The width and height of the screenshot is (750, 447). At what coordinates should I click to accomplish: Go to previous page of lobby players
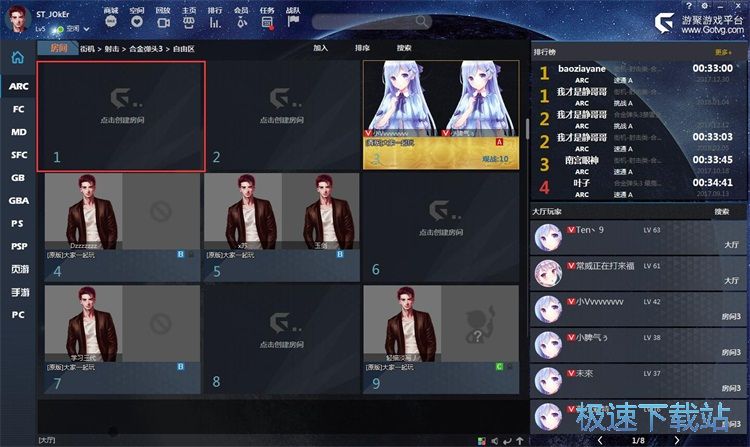(x=600, y=440)
